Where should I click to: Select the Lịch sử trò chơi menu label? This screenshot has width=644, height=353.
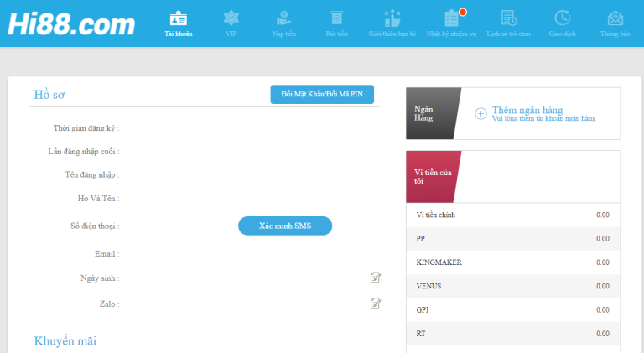[509, 34]
